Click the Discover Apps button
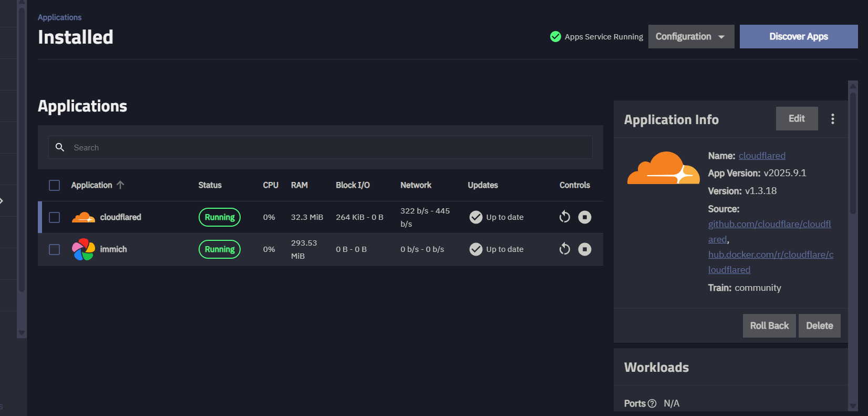 799,37
